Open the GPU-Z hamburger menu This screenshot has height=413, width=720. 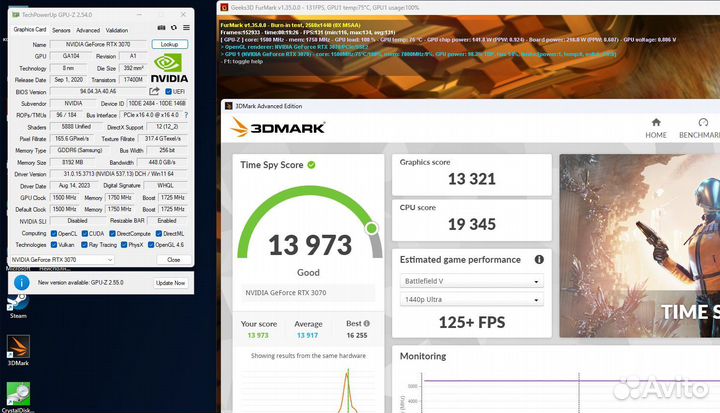pos(186,28)
